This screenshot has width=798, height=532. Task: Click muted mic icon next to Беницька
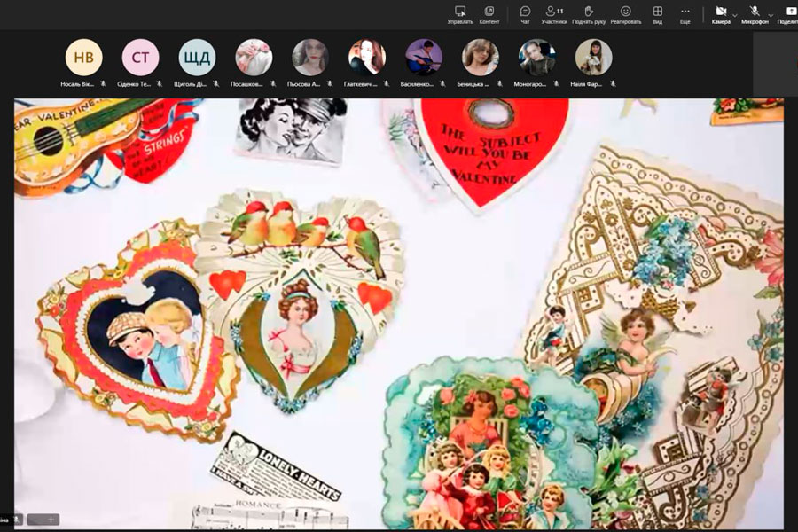click(x=499, y=83)
